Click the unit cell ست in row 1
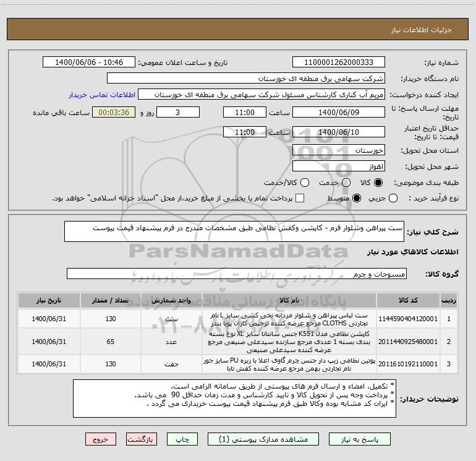476x461 pixels. click(x=171, y=319)
